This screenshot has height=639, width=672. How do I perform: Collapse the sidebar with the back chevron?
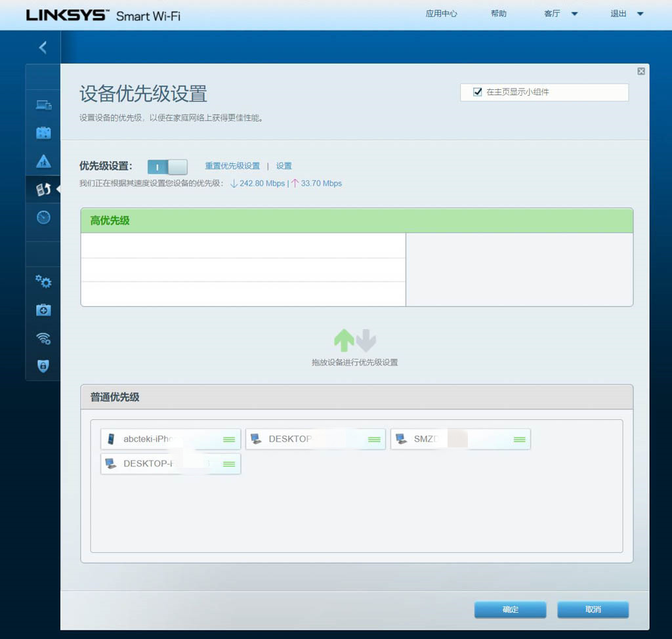pos(43,47)
